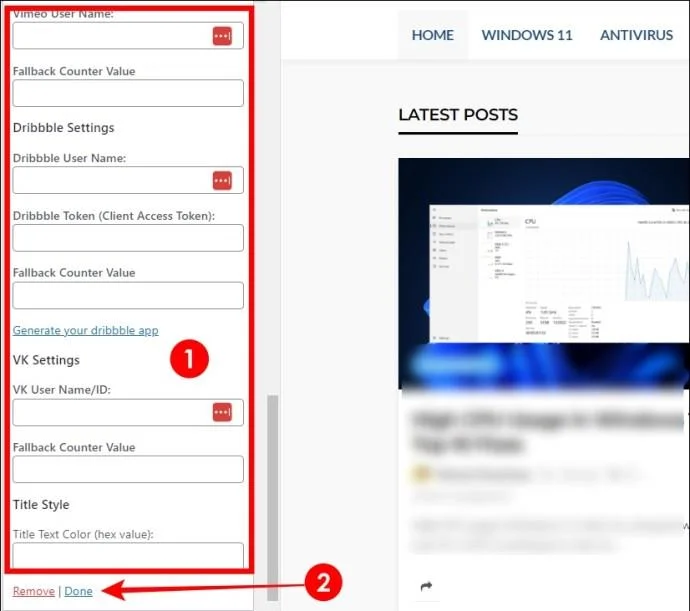Open the HOME menu item

[x=433, y=35]
